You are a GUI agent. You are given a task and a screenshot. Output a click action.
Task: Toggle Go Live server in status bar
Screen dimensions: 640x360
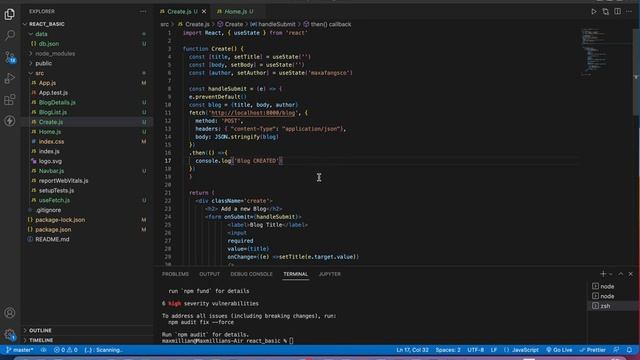(x=559, y=350)
